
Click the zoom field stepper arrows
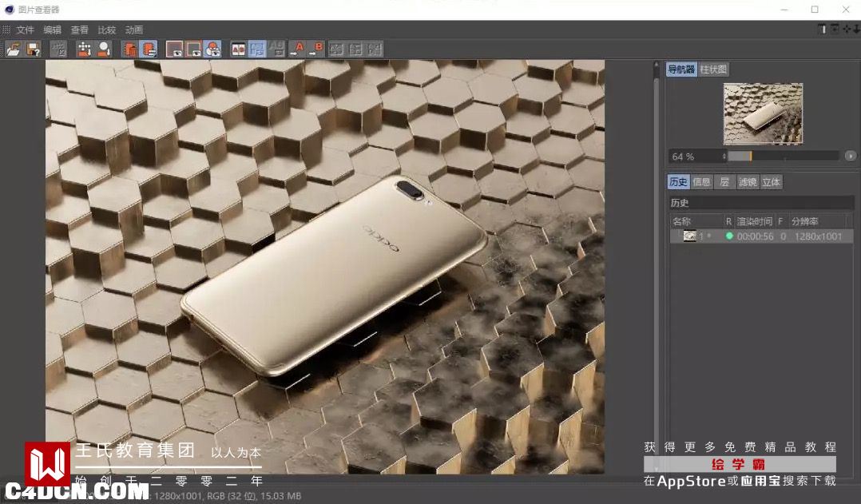tap(724, 157)
